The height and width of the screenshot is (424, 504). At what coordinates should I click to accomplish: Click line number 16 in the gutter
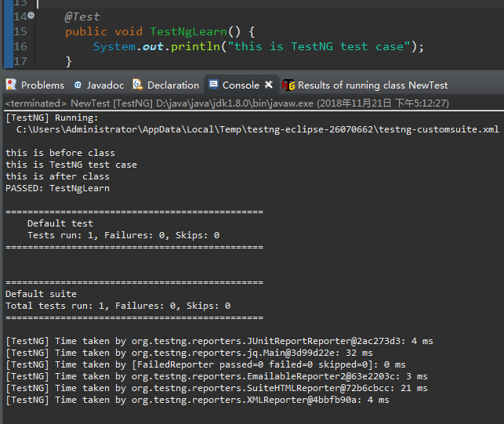point(20,46)
